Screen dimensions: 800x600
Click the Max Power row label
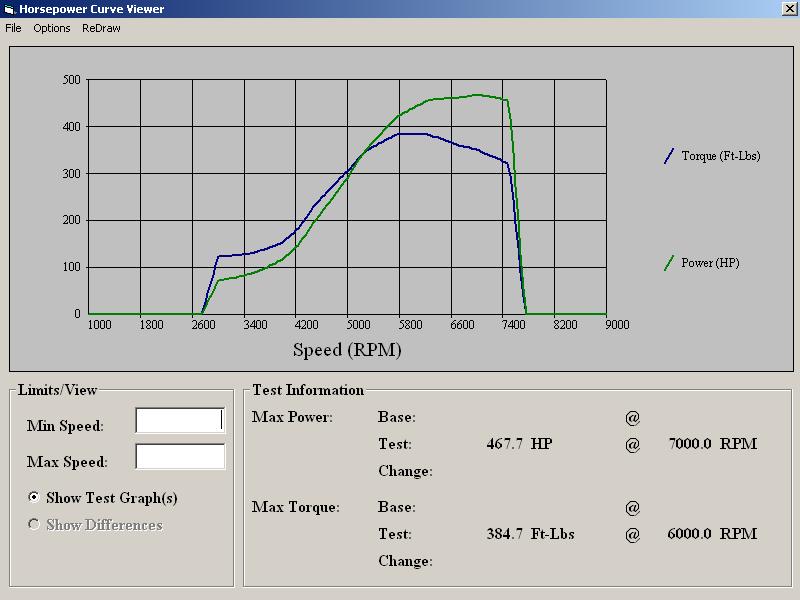pyautogui.click(x=292, y=417)
